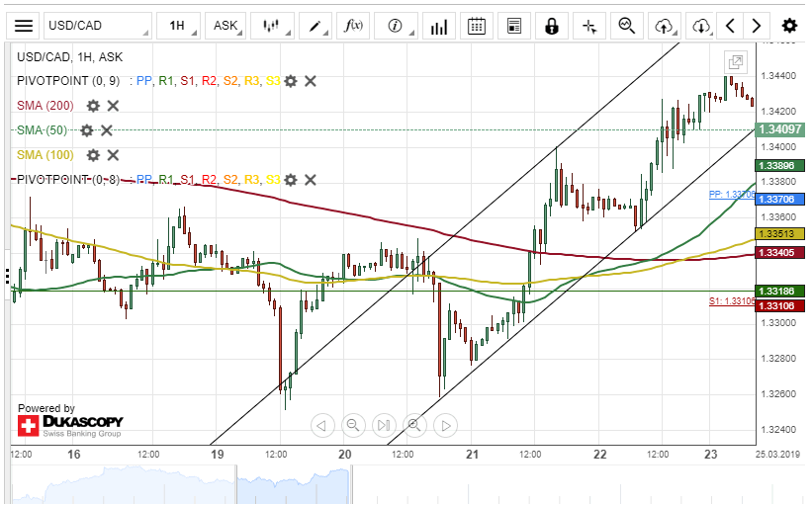This screenshot has height=505, width=812.
Task: Click the magnifier chart zoom tool
Action: (627, 26)
